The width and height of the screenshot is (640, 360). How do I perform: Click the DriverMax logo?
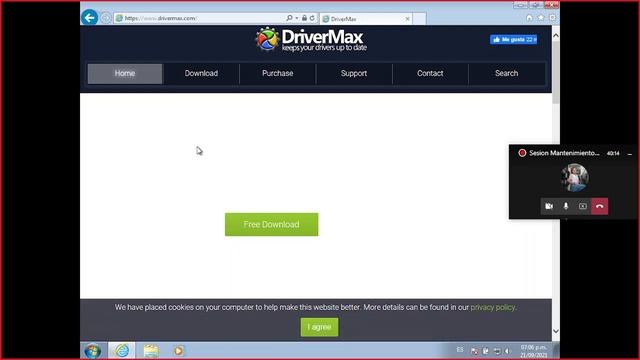coord(311,39)
